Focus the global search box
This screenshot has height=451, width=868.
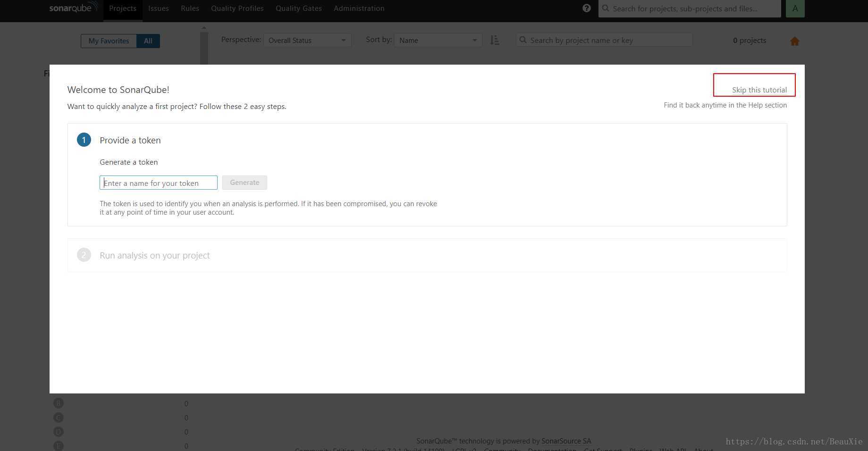[x=690, y=8]
